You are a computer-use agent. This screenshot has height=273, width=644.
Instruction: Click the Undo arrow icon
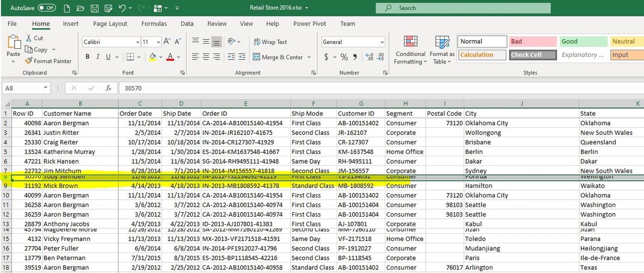[x=122, y=8]
